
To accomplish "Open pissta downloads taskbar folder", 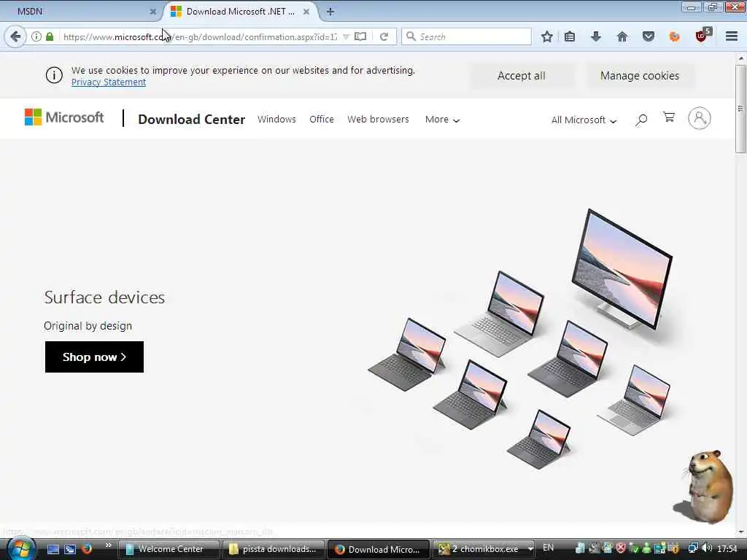I will (274, 549).
